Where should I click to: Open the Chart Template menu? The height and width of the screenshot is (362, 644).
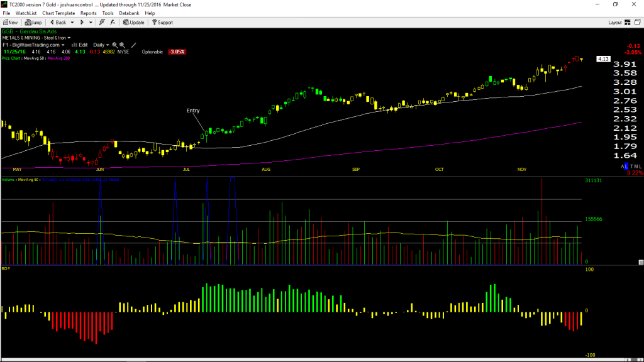(58, 13)
